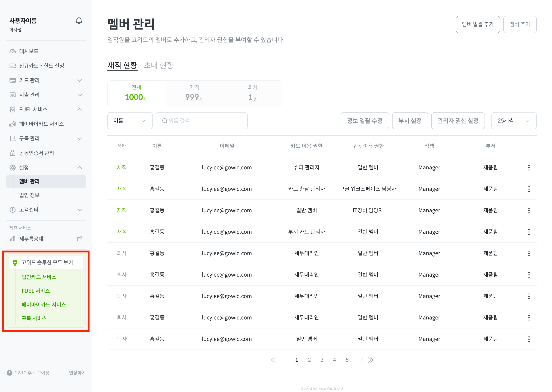Open the three-dot menu for the last member row
Viewport: 552px width, 392px height.
(529, 339)
